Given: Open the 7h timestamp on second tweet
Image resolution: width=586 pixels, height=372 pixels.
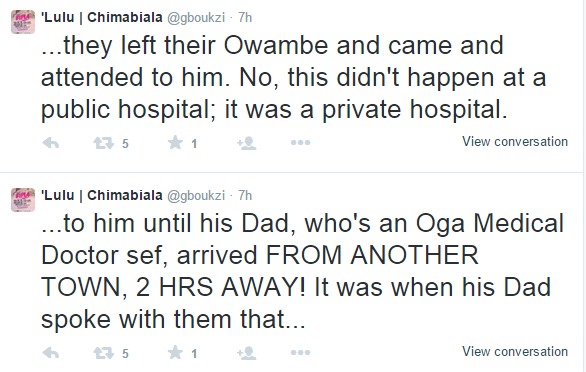Looking at the screenshot, I should pos(245,195).
